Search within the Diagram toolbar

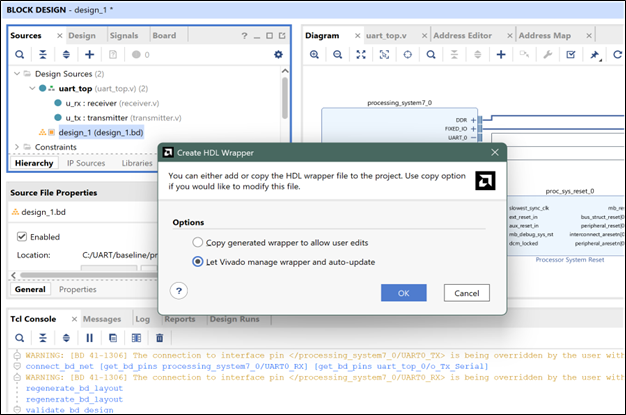pyautogui.click(x=431, y=55)
